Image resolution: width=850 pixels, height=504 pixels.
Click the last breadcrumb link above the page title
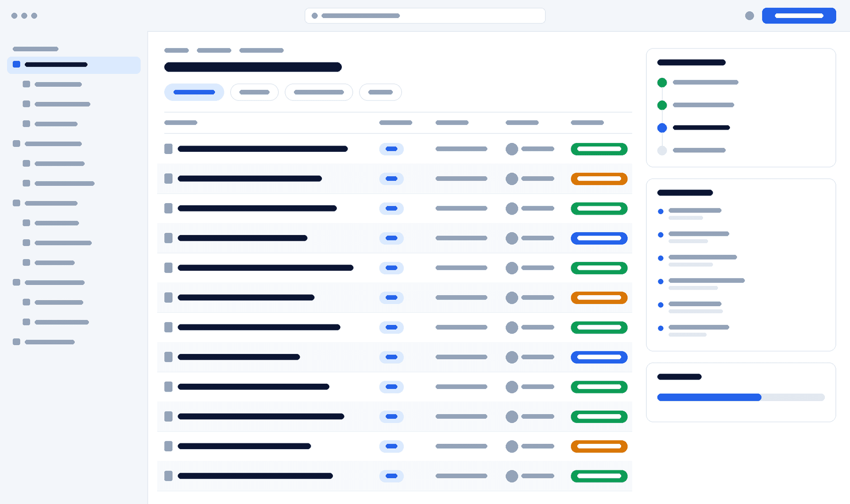261,50
